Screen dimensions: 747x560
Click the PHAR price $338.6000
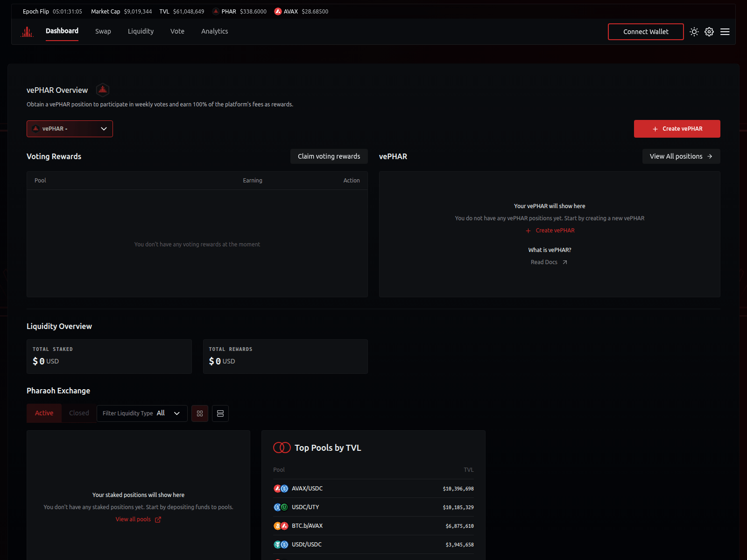point(253,12)
